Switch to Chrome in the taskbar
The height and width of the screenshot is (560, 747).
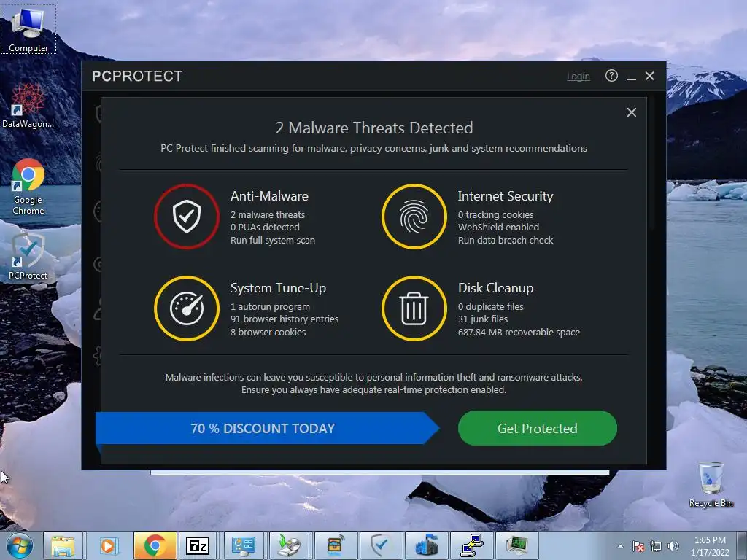tap(155, 545)
